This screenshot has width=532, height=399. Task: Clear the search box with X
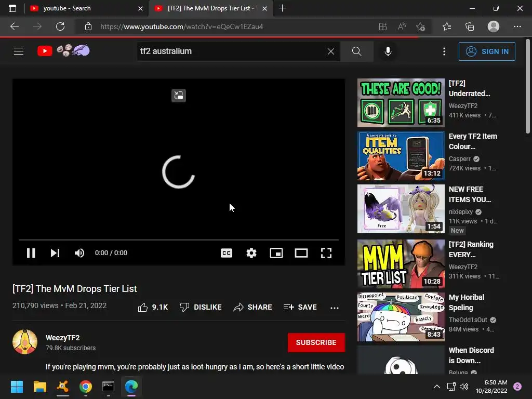331,51
